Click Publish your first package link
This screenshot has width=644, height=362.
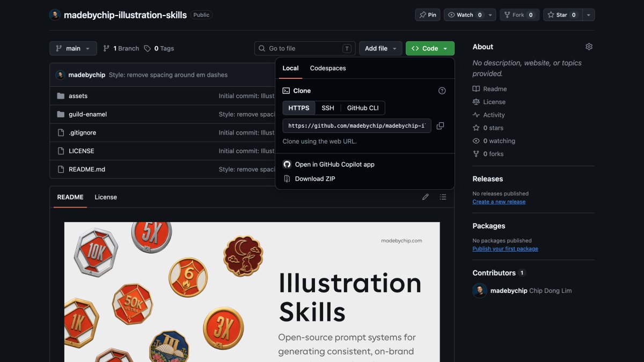[x=505, y=249]
